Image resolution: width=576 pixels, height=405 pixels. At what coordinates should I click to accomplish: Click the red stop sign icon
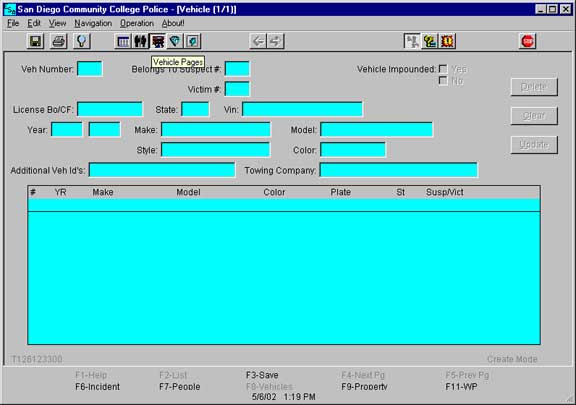528,41
